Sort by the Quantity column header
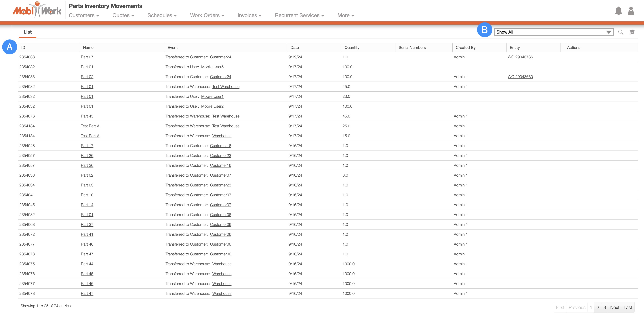644x320 pixels. point(352,48)
